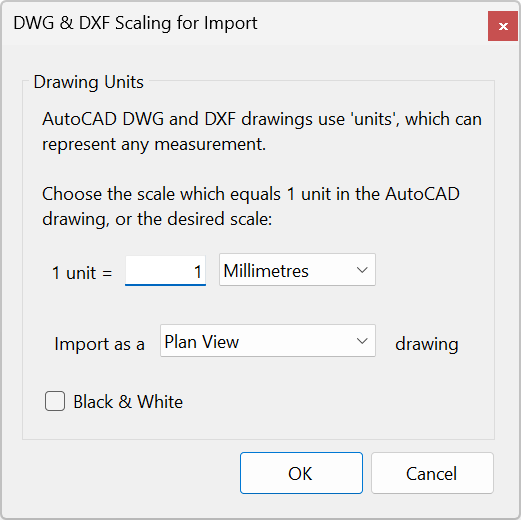
Task: Click the dialog title bar text
Action: click(x=135, y=23)
